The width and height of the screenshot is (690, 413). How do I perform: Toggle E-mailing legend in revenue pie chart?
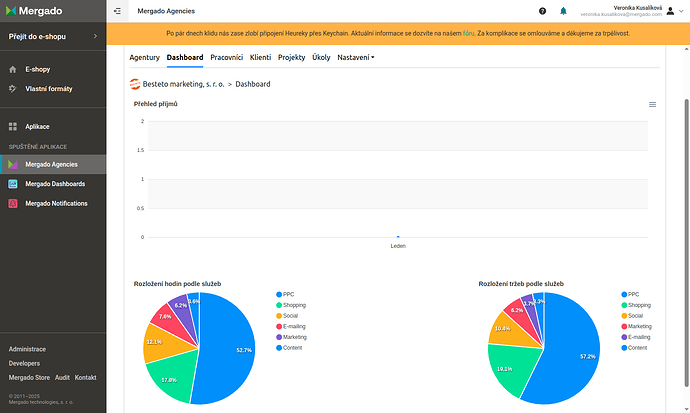(636, 337)
